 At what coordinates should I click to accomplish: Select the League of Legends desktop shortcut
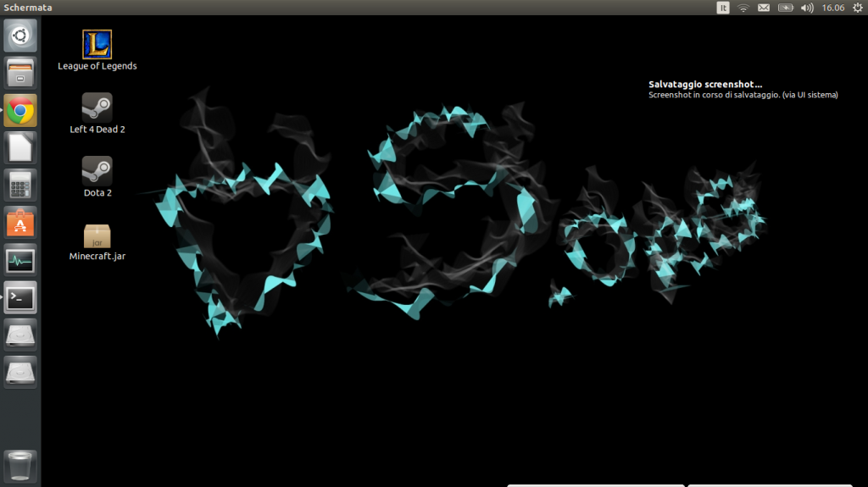97,45
